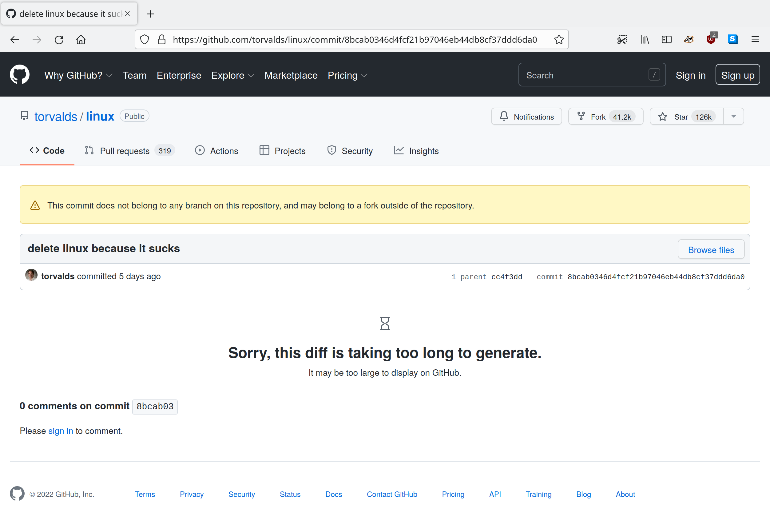This screenshot has width=770, height=532.
Task: Click the Sign in header link
Action: [x=691, y=75]
